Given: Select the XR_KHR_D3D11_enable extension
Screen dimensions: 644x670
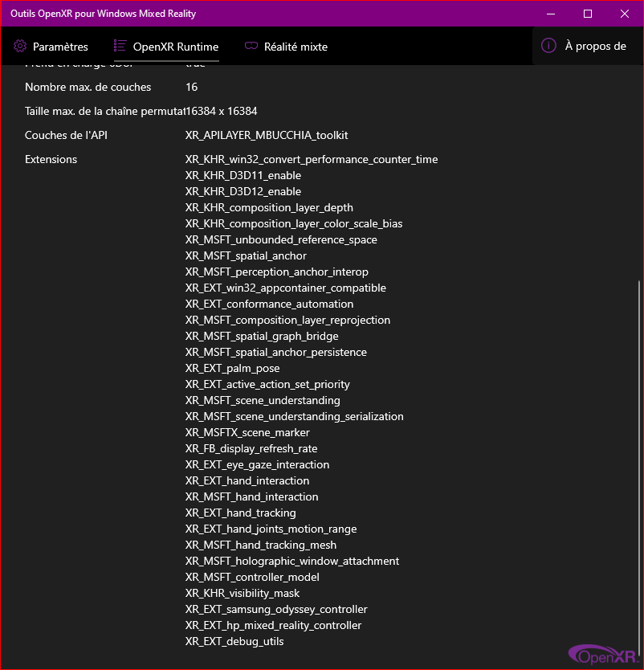Looking at the screenshot, I should click(243, 176).
